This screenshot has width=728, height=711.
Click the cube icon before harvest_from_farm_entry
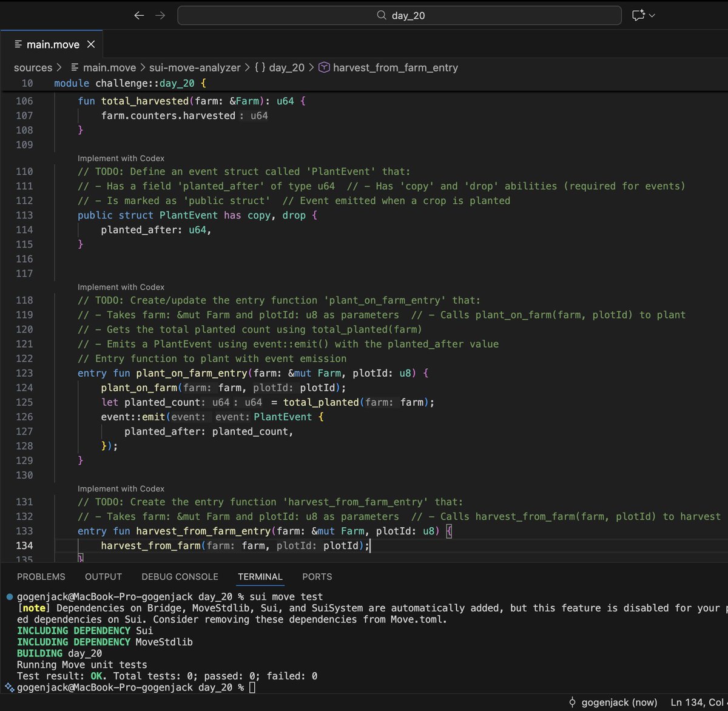pos(324,68)
